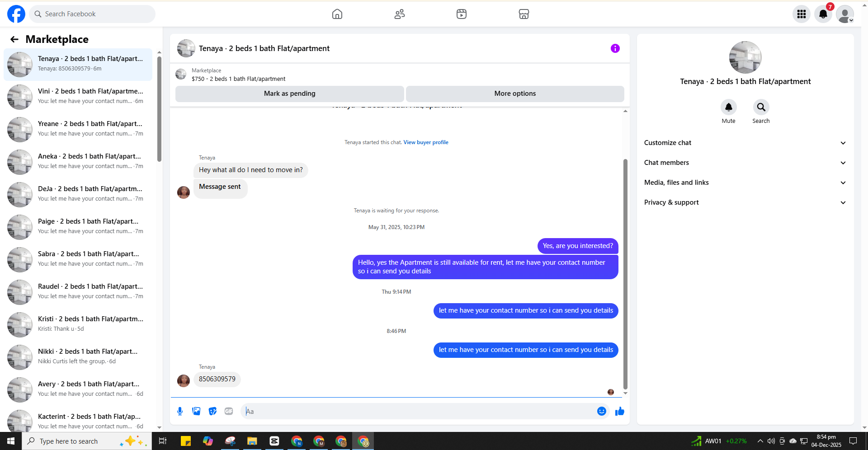Mute the conversation with the bell icon

click(729, 107)
